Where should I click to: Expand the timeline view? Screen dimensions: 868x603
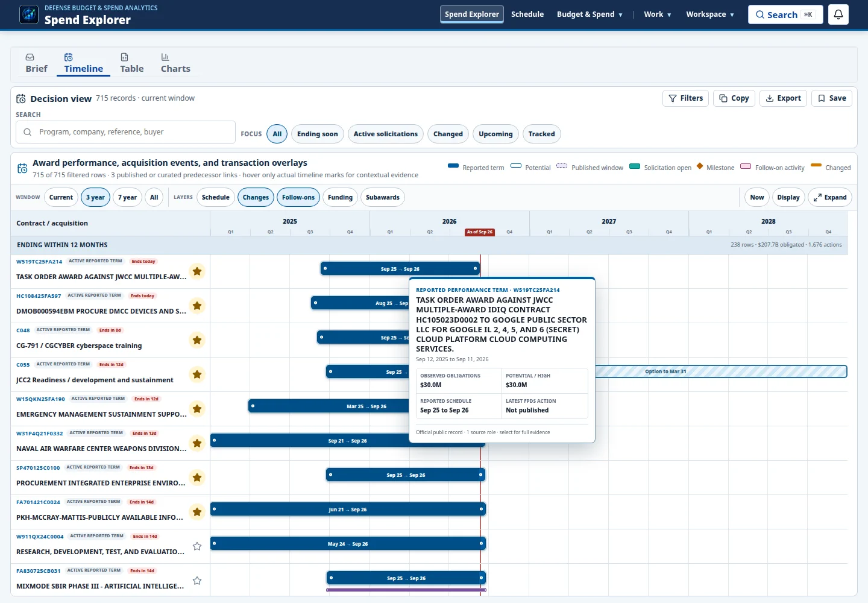[830, 197]
